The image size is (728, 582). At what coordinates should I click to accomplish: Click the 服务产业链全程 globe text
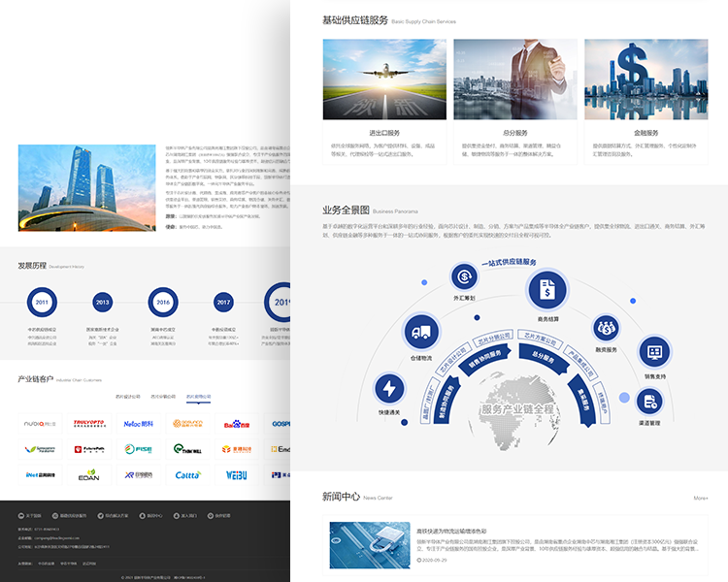517,409
